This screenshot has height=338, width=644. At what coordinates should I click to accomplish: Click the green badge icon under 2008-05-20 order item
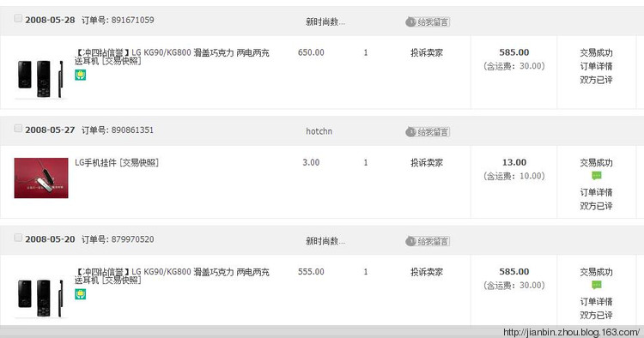pos(81,294)
